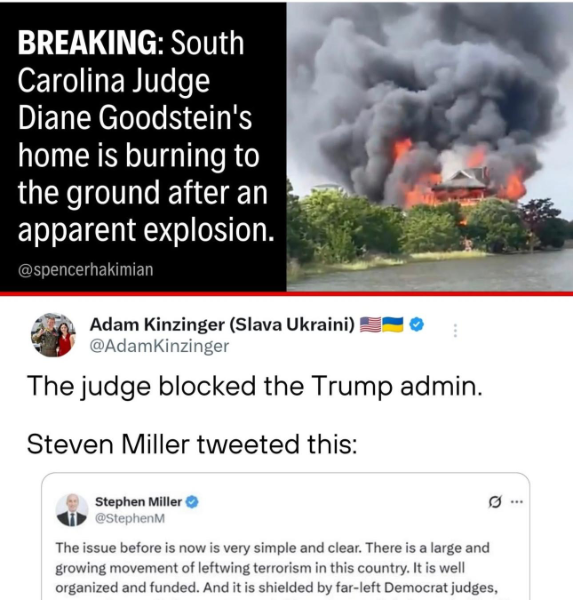Click the Ukrainian flag emoji in name
The image size is (573, 600).
(393, 324)
